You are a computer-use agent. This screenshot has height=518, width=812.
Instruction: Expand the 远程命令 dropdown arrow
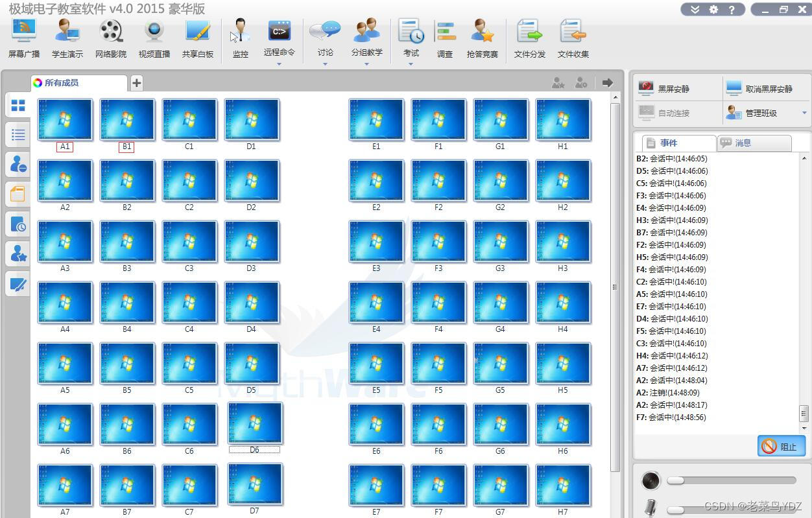pos(280,64)
